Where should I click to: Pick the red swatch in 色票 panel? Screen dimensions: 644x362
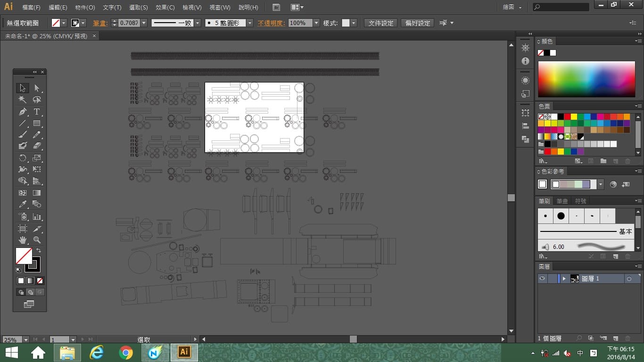pos(567,116)
